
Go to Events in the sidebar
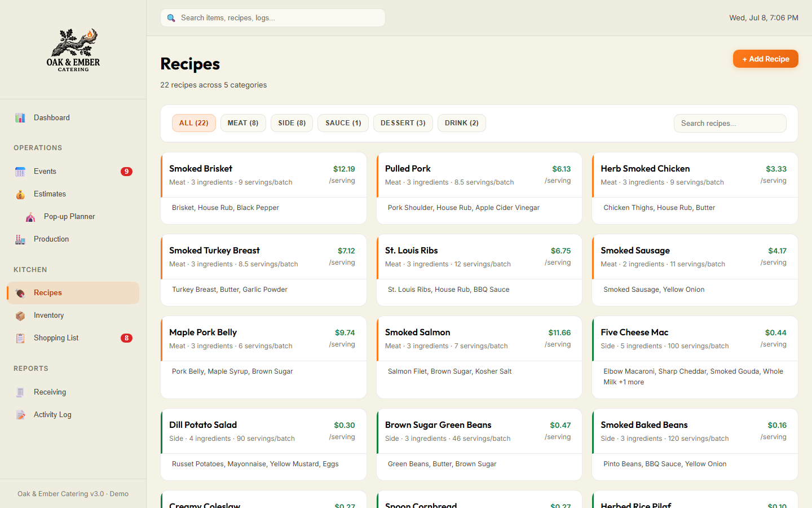click(73, 172)
